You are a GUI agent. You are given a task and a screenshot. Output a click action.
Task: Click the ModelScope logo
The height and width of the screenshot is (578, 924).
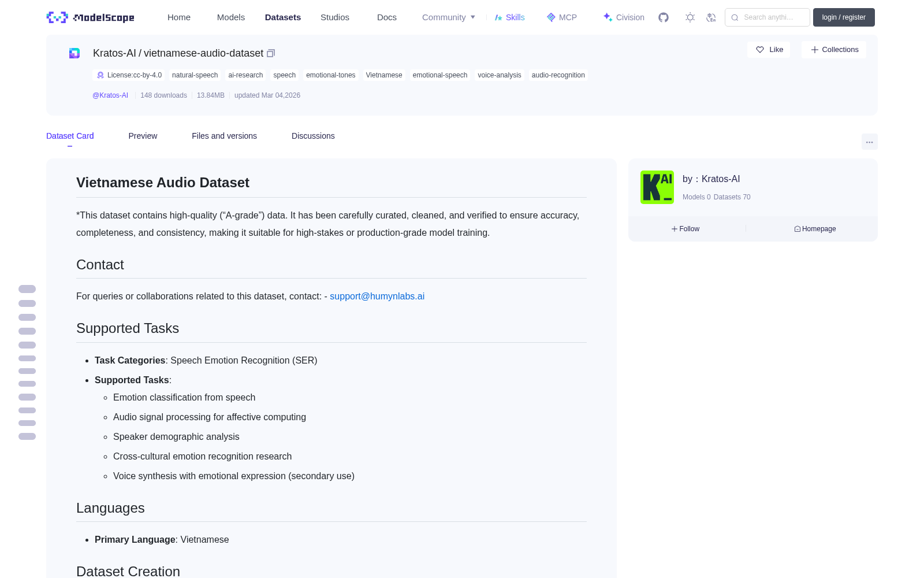(x=90, y=17)
